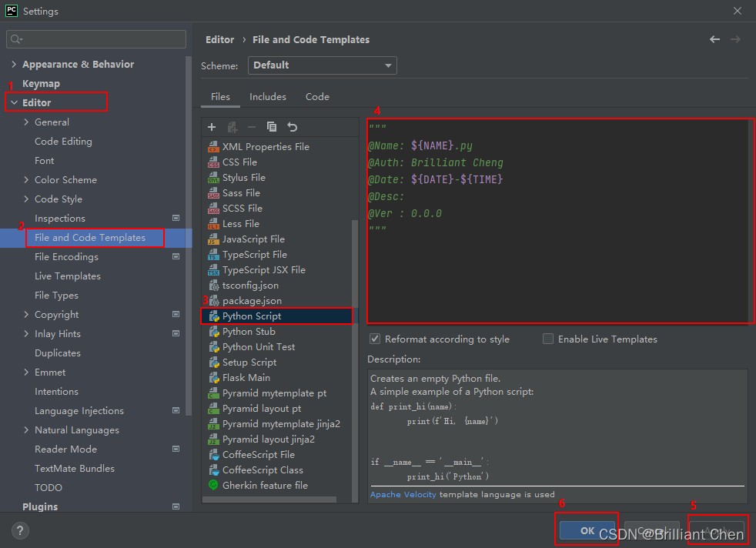The image size is (756, 548).
Task: Go back with the left arrow icon
Action: [714, 39]
